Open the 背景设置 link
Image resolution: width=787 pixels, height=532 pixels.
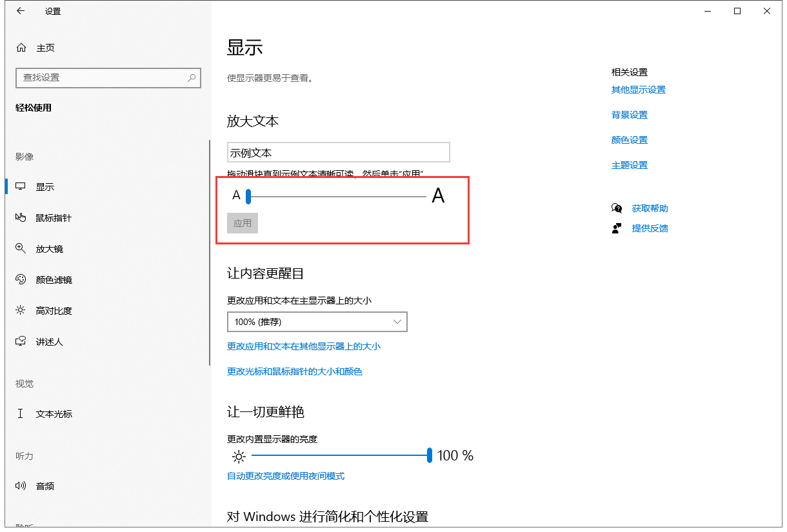coord(629,114)
